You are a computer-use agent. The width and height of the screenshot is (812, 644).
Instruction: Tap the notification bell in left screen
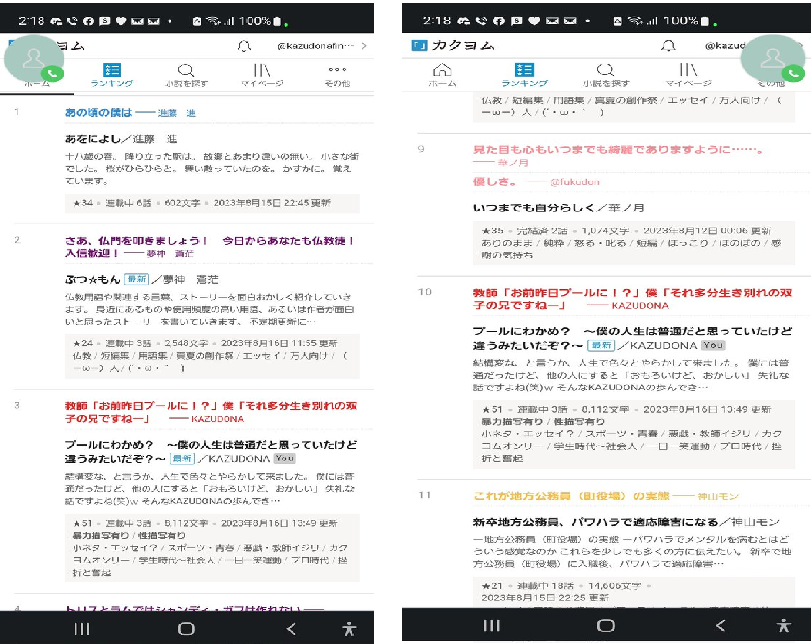click(244, 46)
